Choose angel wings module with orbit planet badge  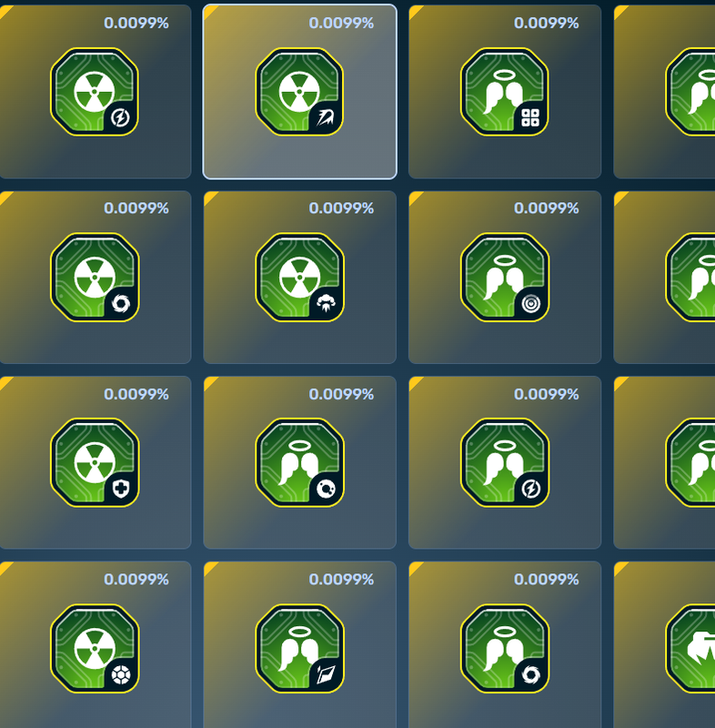click(299, 462)
